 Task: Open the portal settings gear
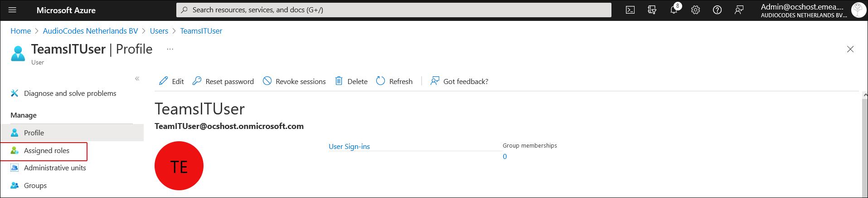point(695,10)
